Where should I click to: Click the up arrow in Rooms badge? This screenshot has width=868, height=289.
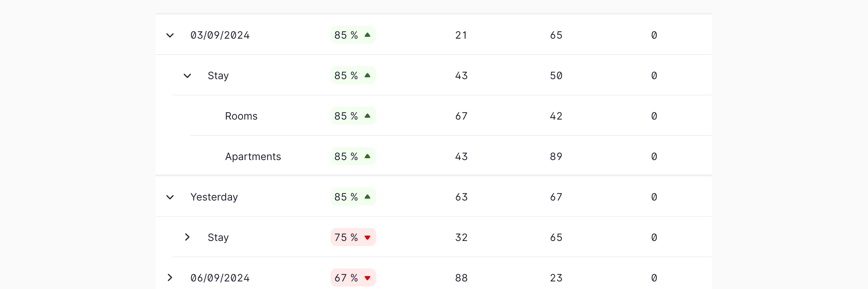coord(367,116)
